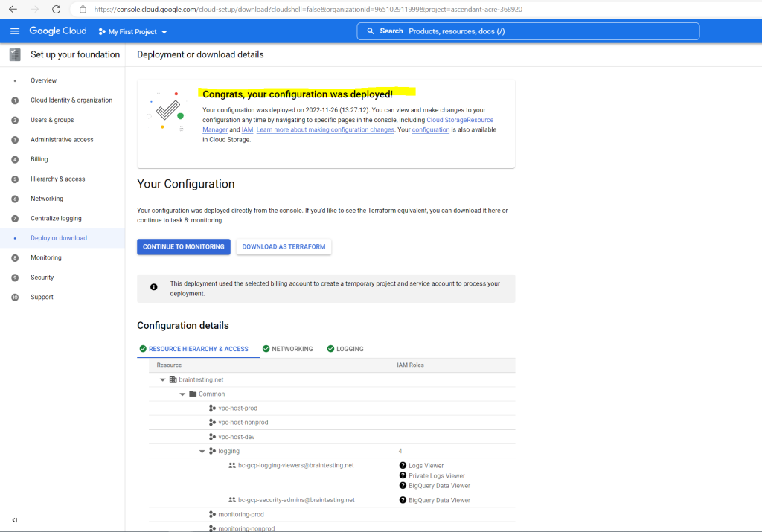Image resolution: width=762 pixels, height=532 pixels.
Task: Click the vpc-host-prod project icon
Action: pos(212,408)
